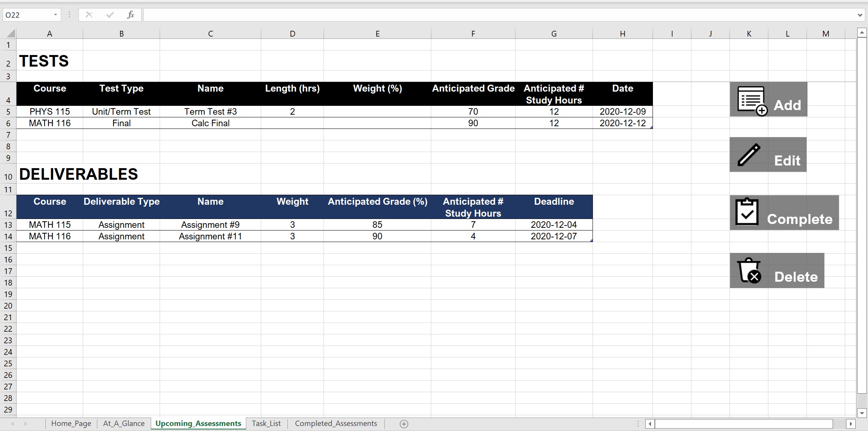Click the Insert Function fx icon
The image size is (868, 431).
130,15
